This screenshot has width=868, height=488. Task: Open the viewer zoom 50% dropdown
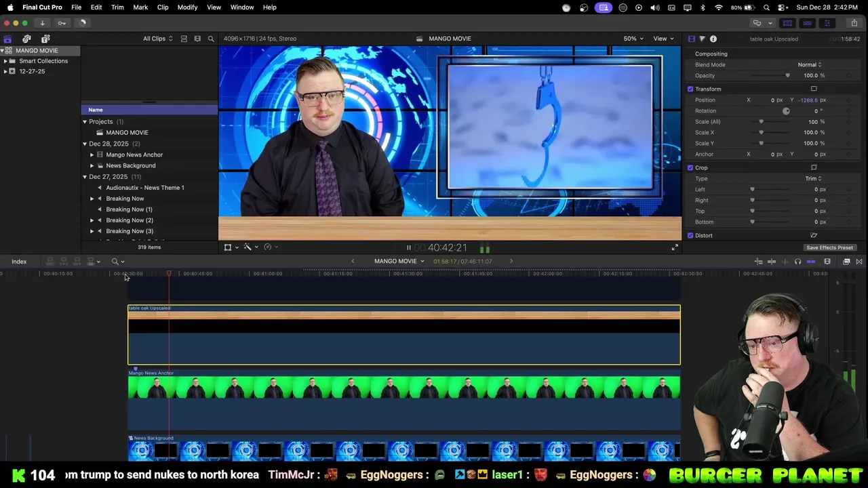click(x=633, y=39)
